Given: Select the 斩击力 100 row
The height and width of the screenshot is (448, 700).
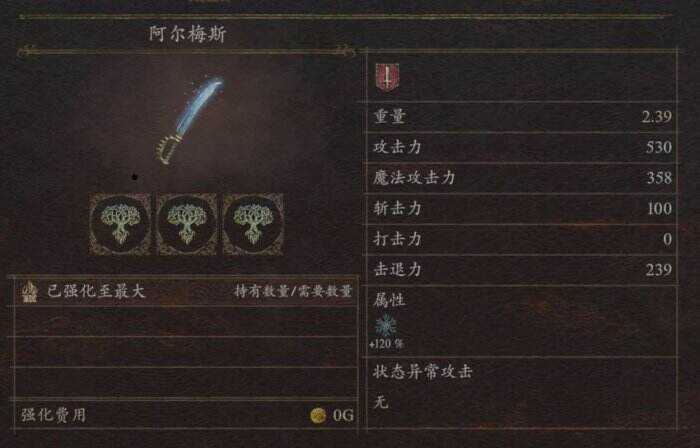Looking at the screenshot, I should point(521,208).
